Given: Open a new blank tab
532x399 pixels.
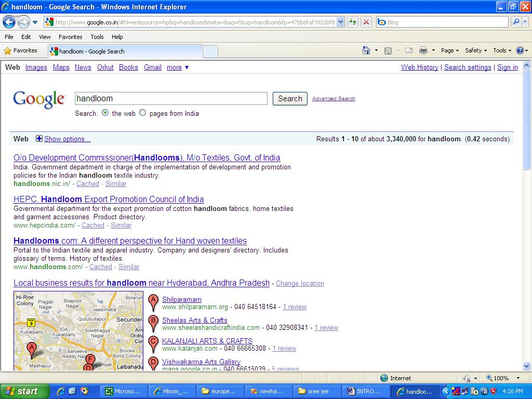Looking at the screenshot, I should 210,51.
